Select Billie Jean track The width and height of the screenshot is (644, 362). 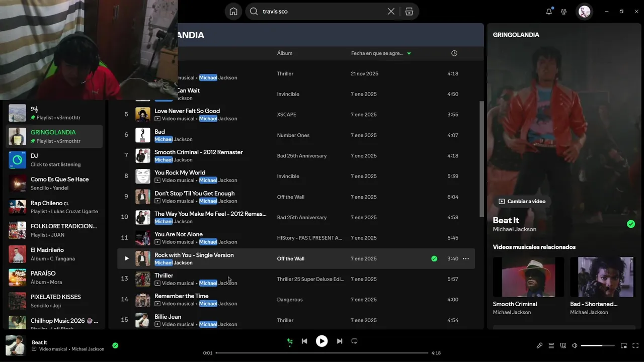296,320
